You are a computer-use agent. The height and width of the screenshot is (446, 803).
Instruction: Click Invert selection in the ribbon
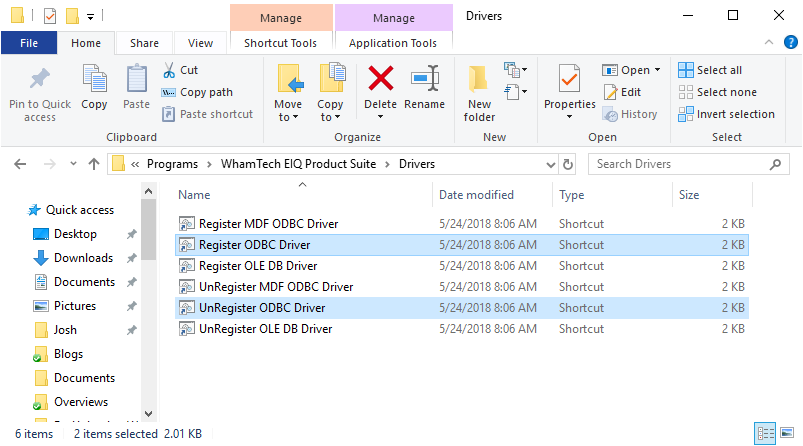[727, 114]
